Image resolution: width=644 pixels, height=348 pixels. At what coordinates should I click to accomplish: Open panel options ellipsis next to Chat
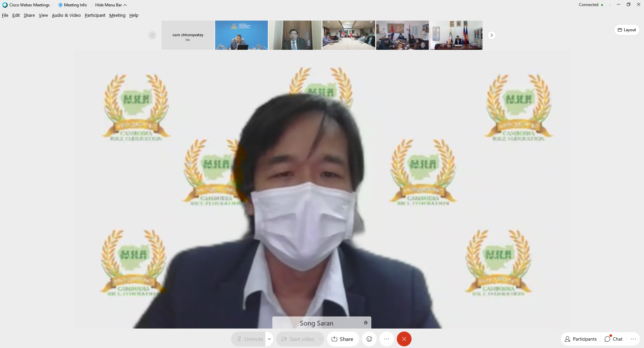(633, 339)
